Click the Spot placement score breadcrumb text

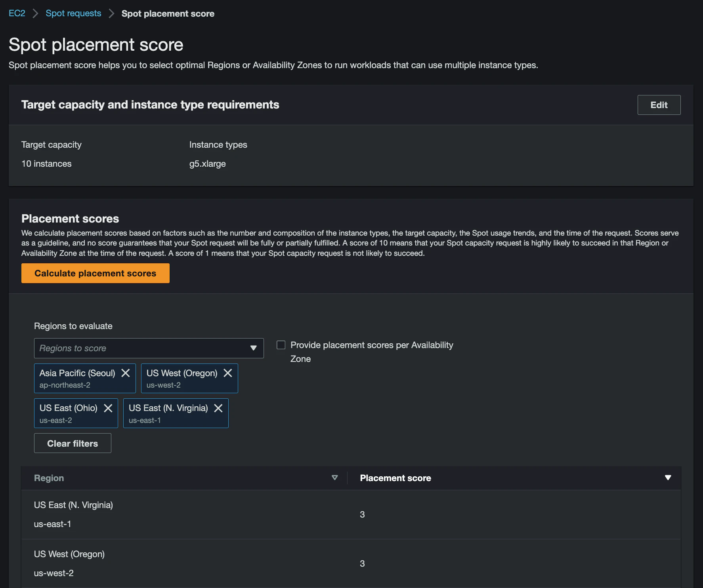(x=168, y=14)
